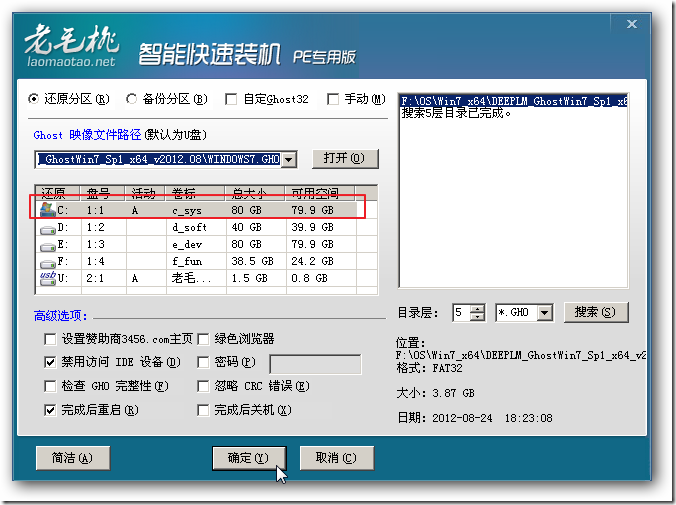Confirm with the 确定 (Y) button
The image size is (676, 505).
[249, 458]
